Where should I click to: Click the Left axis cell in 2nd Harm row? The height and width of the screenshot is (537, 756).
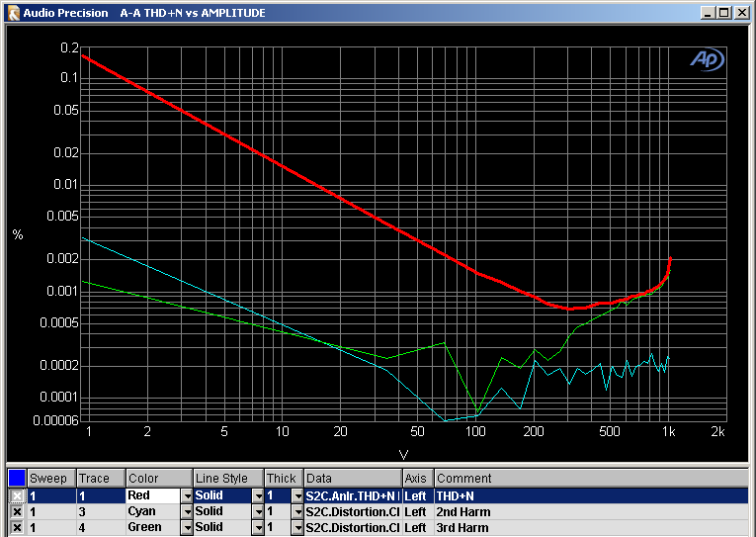pyautogui.click(x=418, y=512)
